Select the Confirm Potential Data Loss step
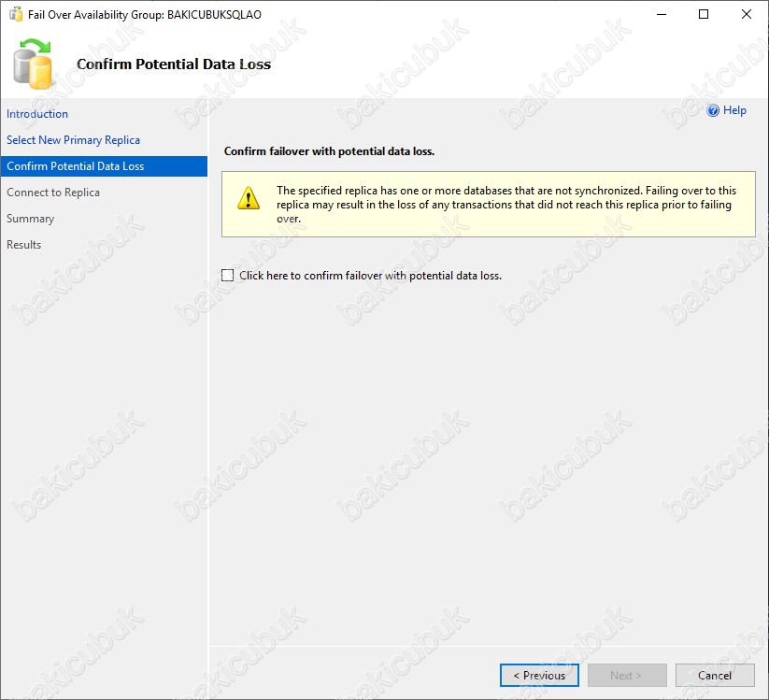Screen dimensions: 769x700 point(104,166)
